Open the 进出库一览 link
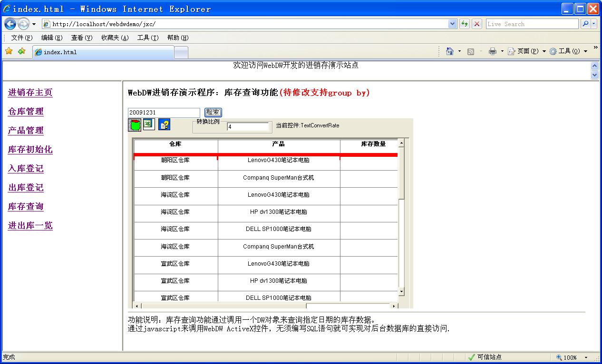Viewport: 602px width, 364px height. point(30,226)
